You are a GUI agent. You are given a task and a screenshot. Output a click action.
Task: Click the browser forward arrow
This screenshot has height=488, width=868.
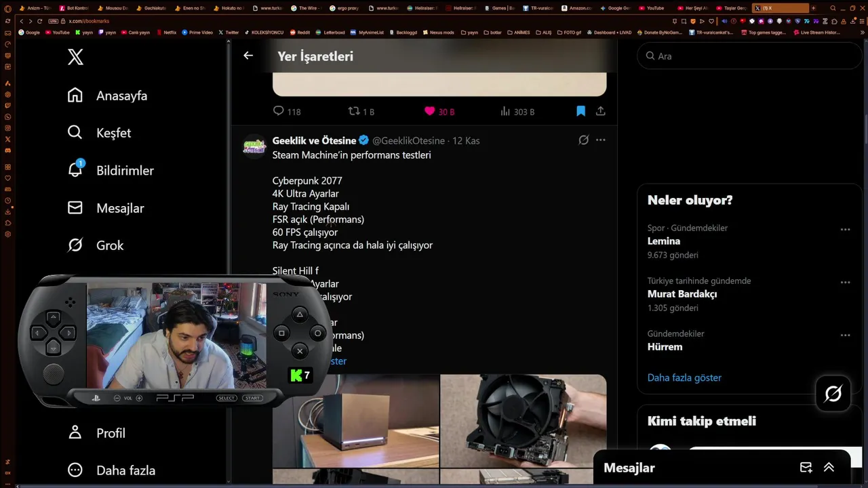coord(30,21)
